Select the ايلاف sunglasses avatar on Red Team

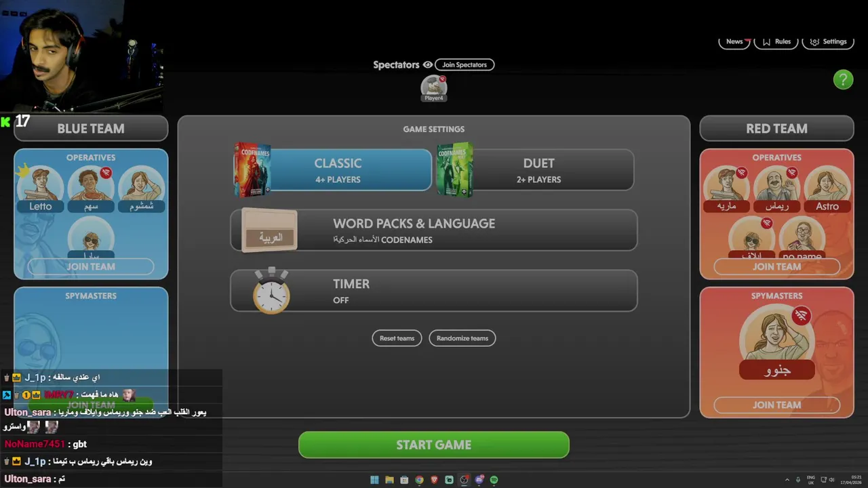point(751,238)
